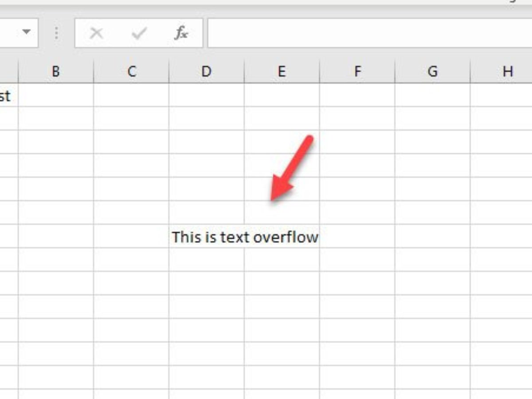Viewport: 532px width, 399px height.
Task: Select cell containing 'This is text overflow'
Action: click(206, 237)
